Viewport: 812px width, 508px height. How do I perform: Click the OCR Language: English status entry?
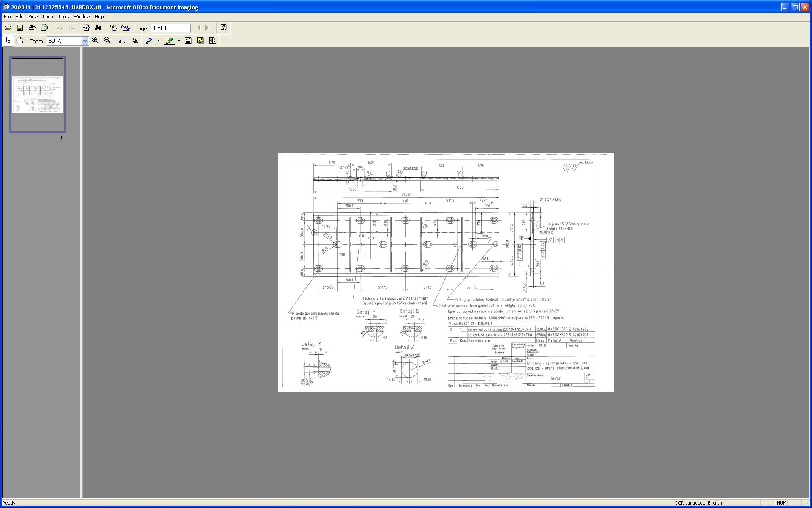point(698,503)
